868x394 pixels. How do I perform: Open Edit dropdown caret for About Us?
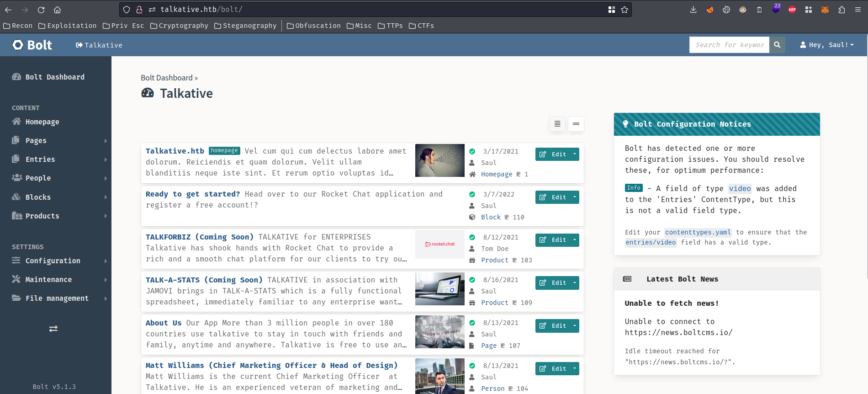(x=575, y=325)
